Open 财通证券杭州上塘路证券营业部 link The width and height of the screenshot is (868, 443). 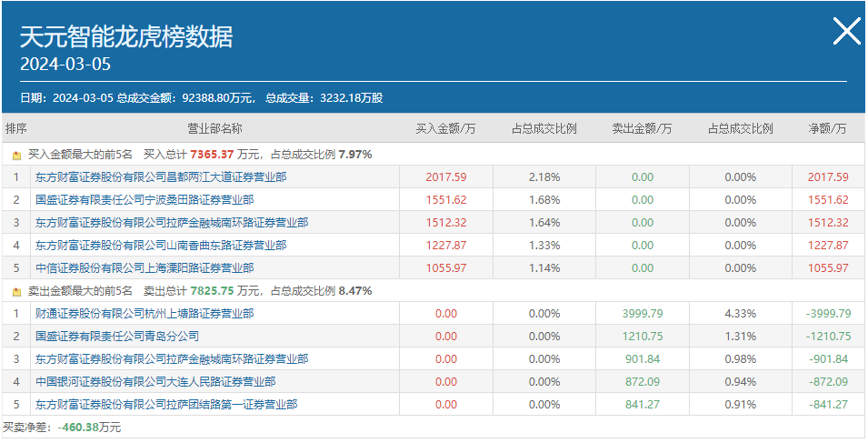(145, 314)
